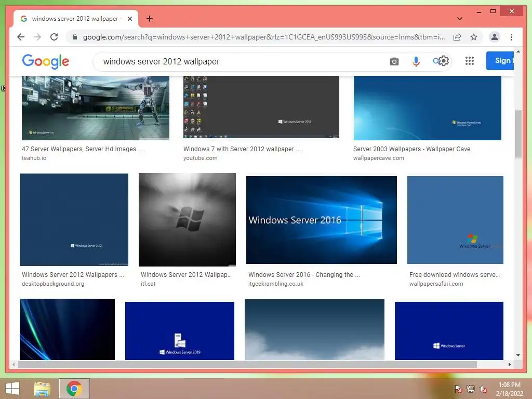Start voice search with the microphone icon
The height and width of the screenshot is (399, 532).
(x=416, y=61)
